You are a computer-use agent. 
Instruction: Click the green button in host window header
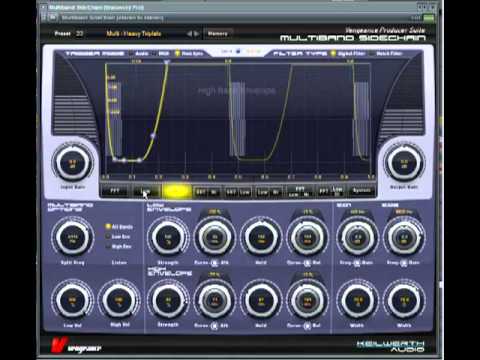pyautogui.click(x=429, y=18)
